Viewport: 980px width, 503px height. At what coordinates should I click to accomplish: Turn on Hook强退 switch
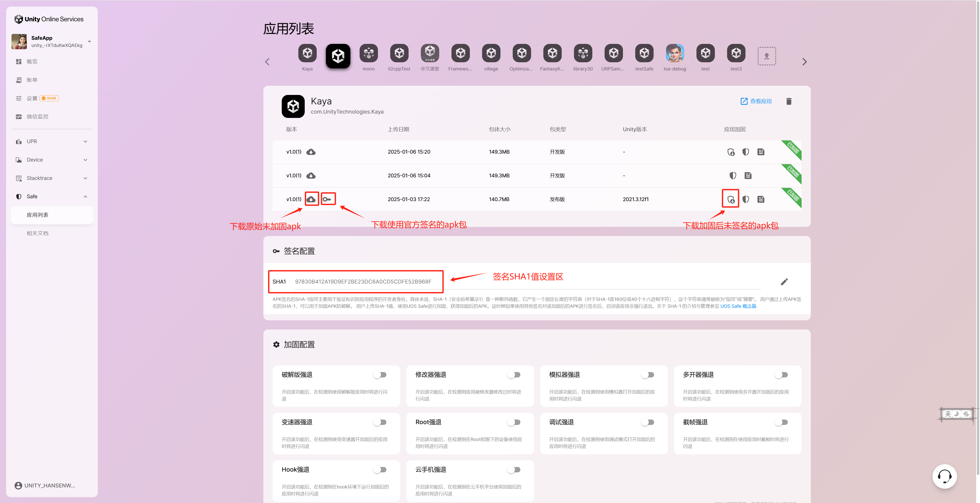(x=380, y=470)
